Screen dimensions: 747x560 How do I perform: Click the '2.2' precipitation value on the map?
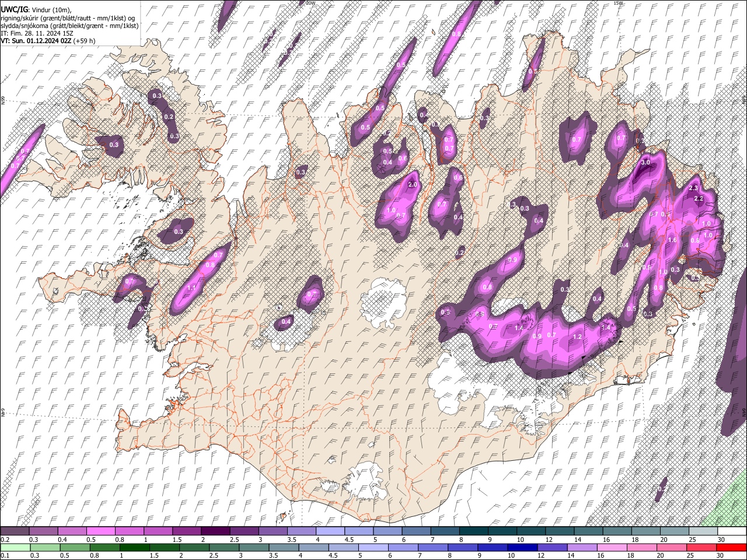pos(699,199)
